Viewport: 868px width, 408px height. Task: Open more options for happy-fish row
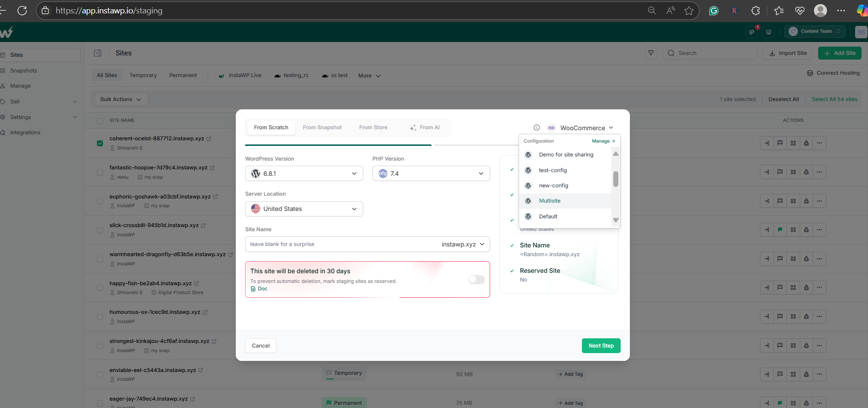tap(820, 288)
